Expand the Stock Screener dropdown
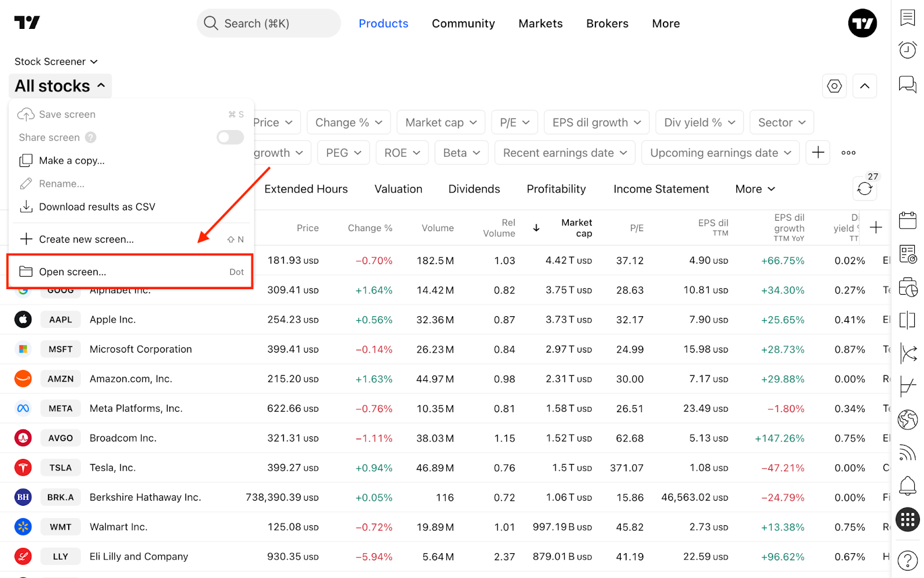Image resolution: width=924 pixels, height=578 pixels. point(56,61)
